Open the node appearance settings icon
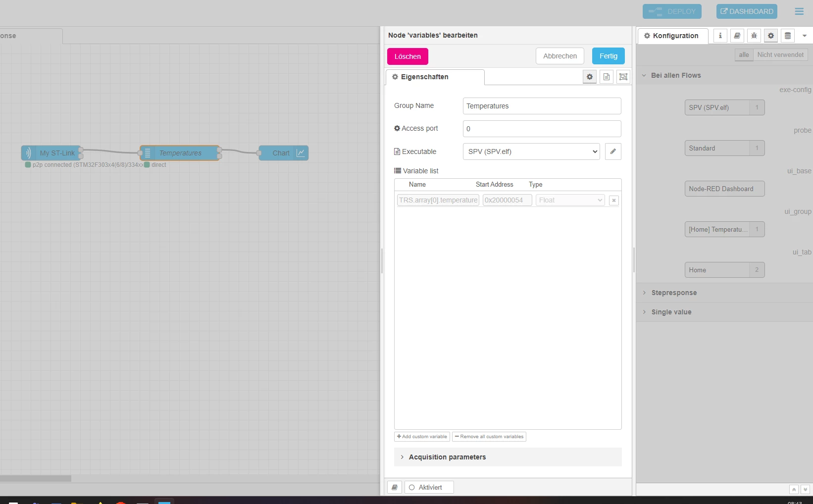This screenshot has height=504, width=813. pos(623,77)
